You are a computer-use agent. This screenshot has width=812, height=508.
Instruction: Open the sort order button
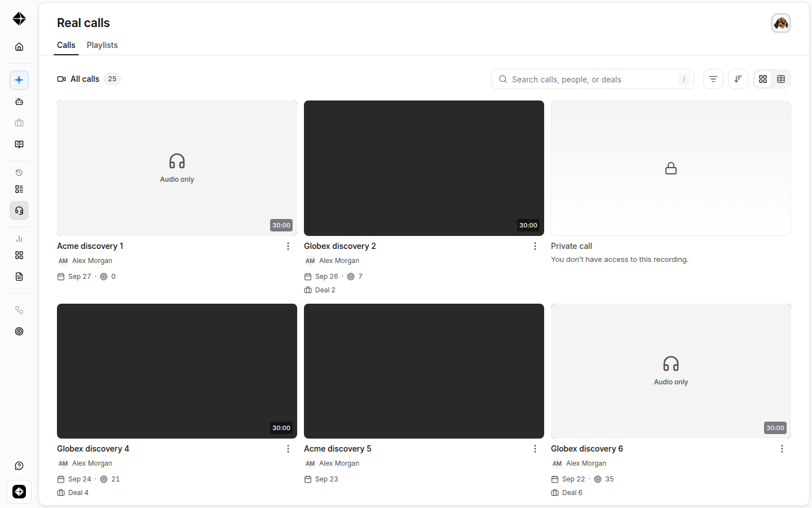[738, 79]
